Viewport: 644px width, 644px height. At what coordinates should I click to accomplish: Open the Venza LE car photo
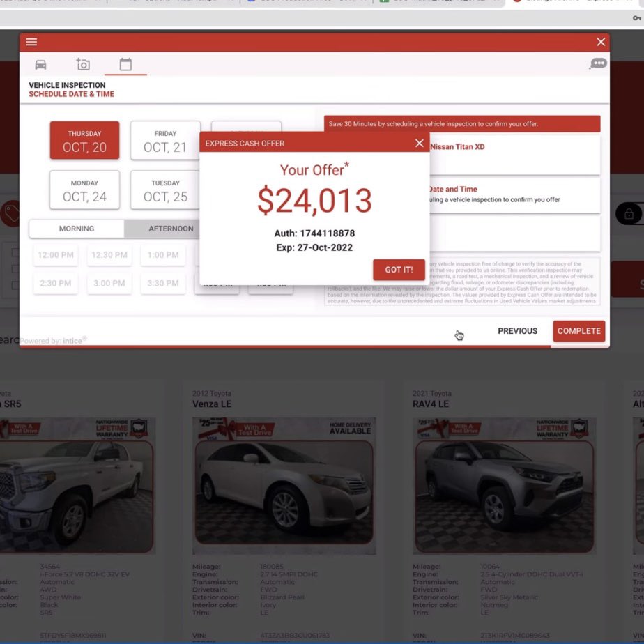coord(284,486)
